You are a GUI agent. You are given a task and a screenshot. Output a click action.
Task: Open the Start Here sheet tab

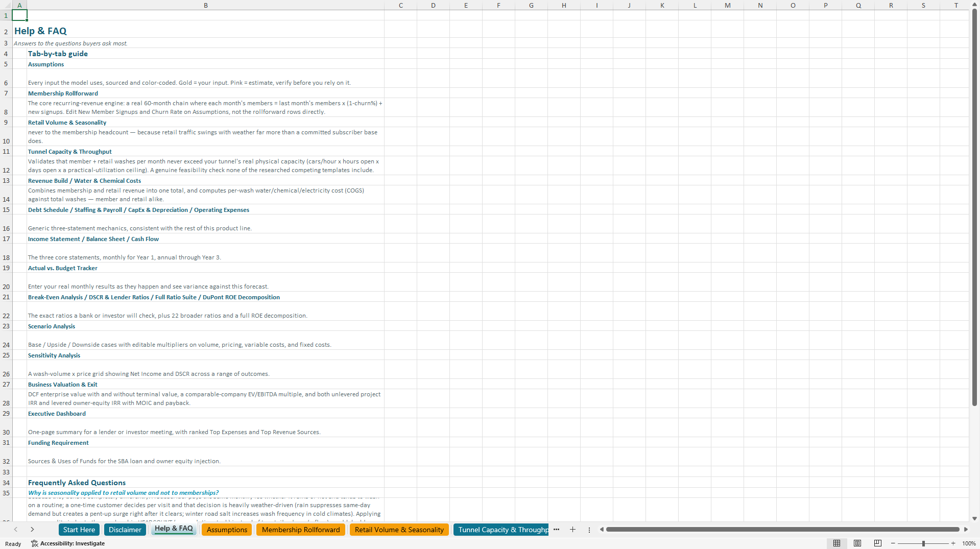click(x=79, y=530)
